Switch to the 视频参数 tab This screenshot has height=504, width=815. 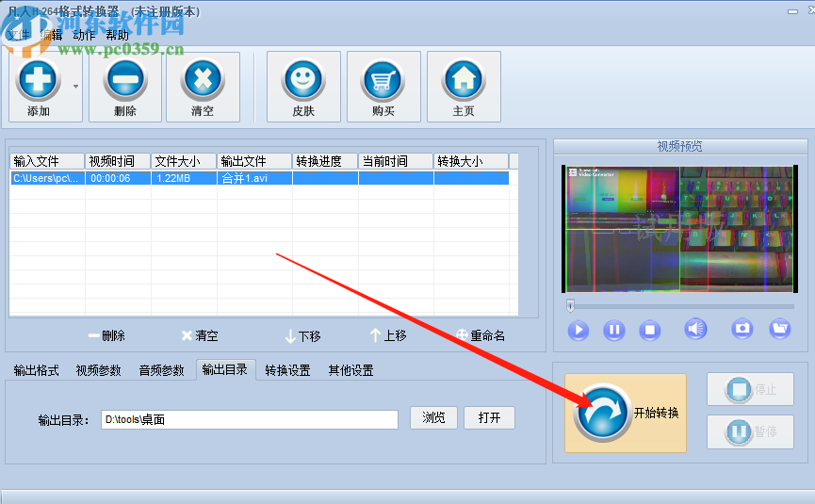click(x=99, y=370)
